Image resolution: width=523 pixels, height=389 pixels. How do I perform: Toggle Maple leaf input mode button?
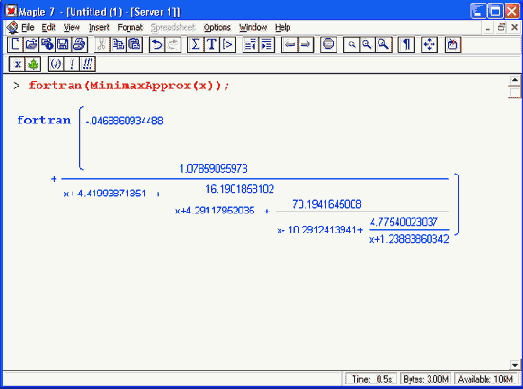[33, 64]
